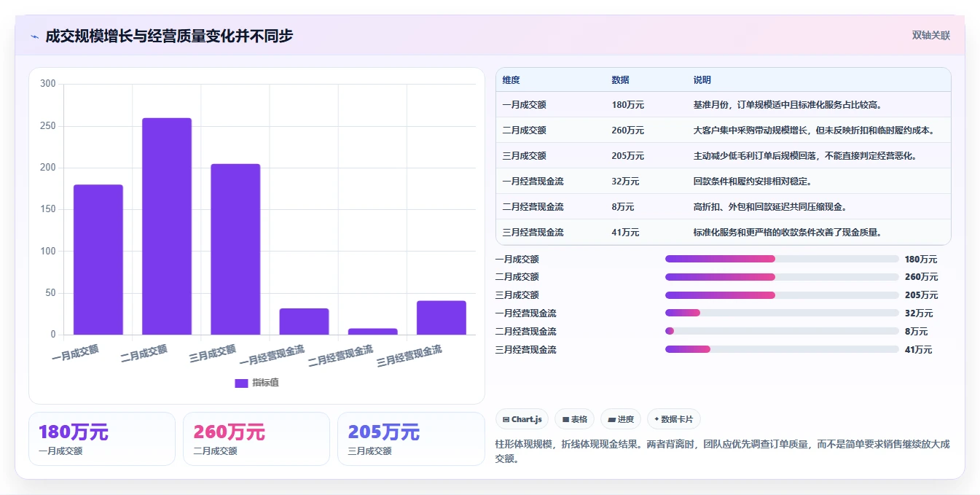Click the 三月成交额 progress bar

point(782,295)
